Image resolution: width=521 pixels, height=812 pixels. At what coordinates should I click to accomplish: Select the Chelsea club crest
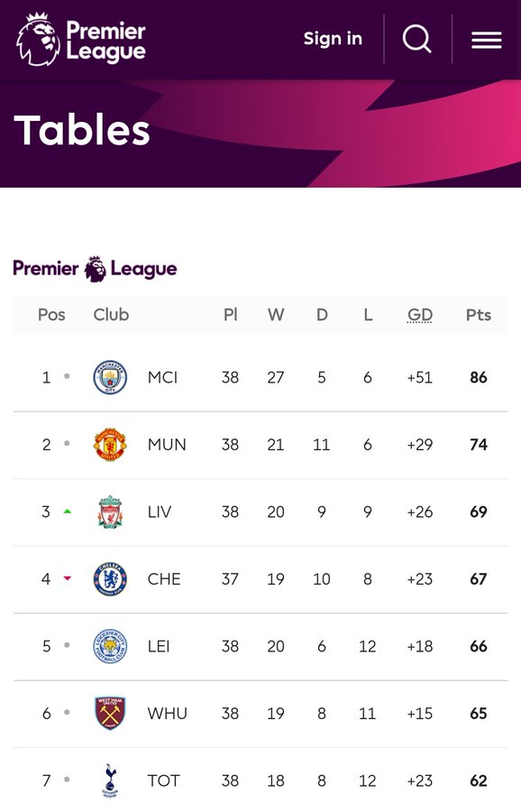click(110, 579)
